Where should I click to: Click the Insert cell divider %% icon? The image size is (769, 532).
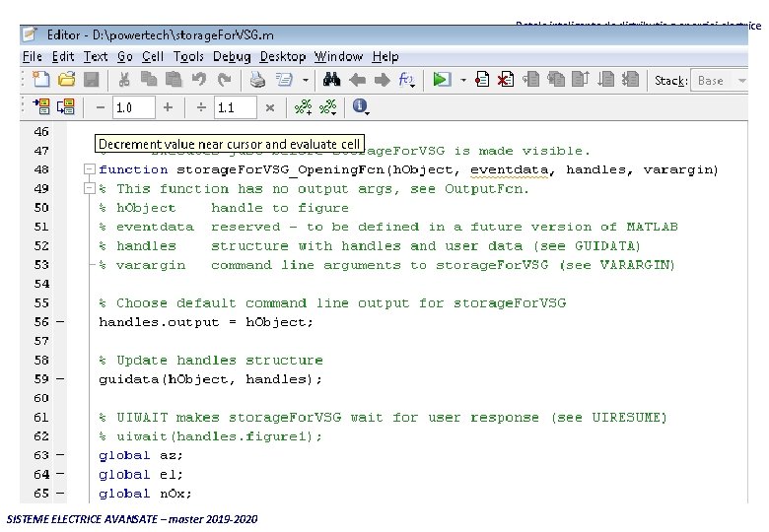coord(303,106)
